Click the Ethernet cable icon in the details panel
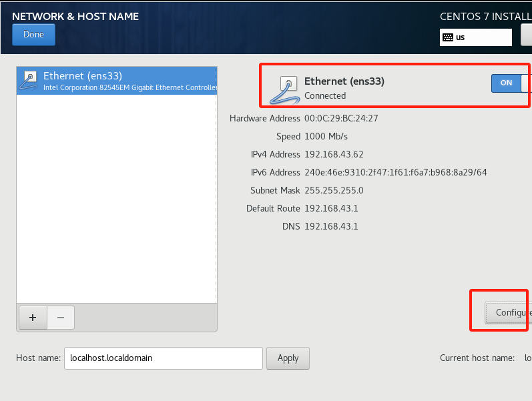The height and width of the screenshot is (401, 532). point(285,89)
